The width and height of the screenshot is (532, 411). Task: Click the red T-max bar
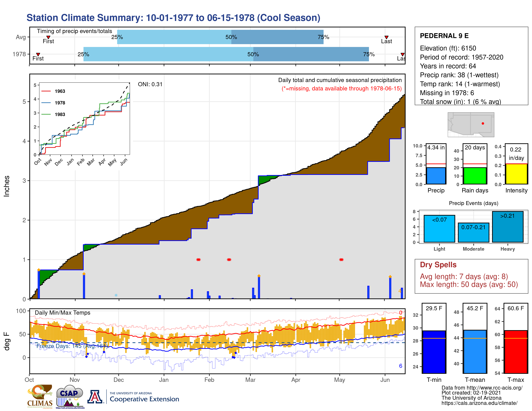point(516,352)
